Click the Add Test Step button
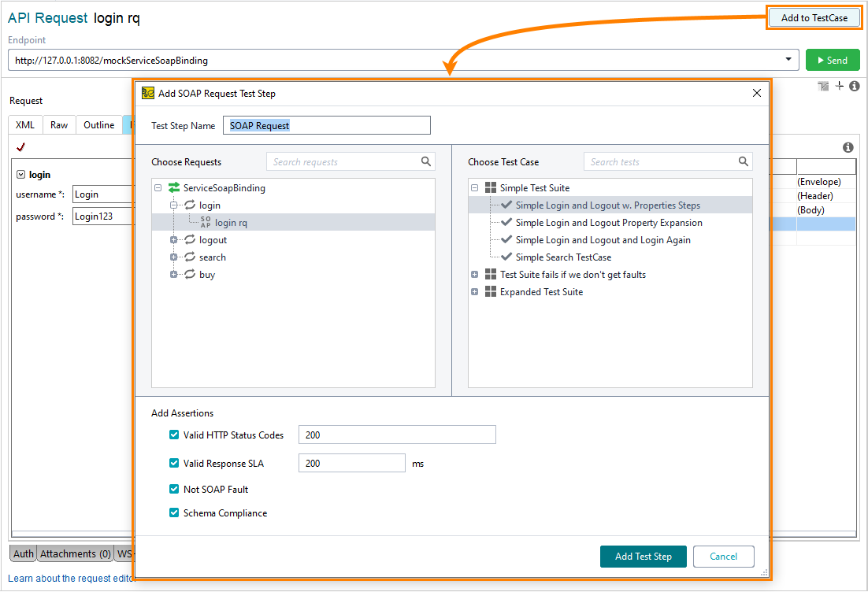This screenshot has width=868, height=592. [643, 556]
